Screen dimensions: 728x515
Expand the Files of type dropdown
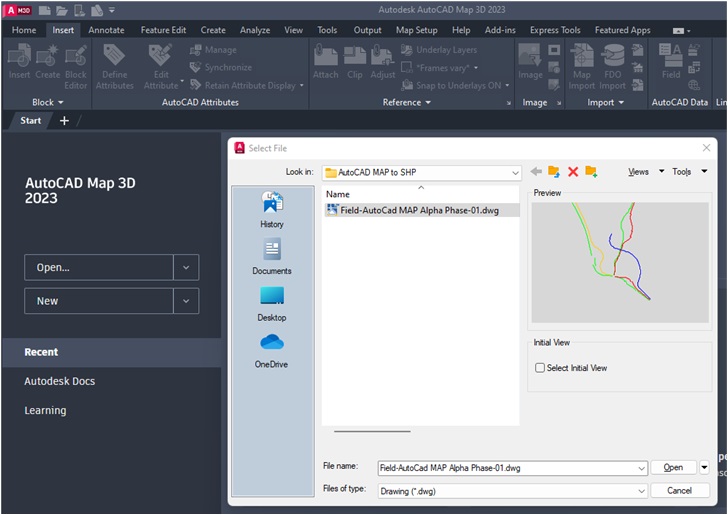coord(641,491)
